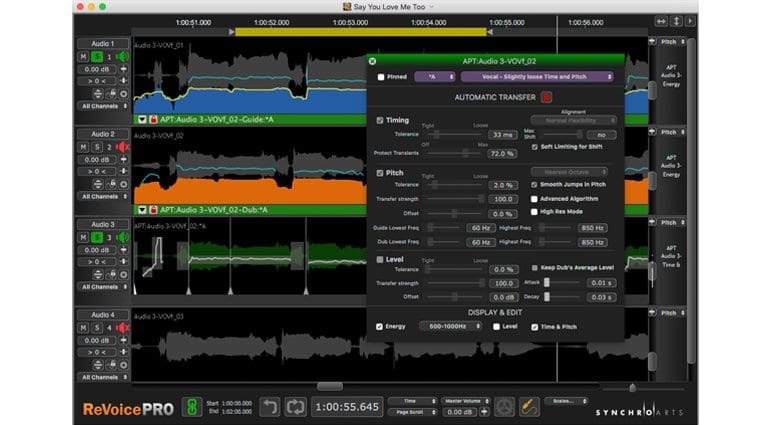Click the Protect Transients 72.0 % field
This screenshot has height=425, width=770.
pyautogui.click(x=502, y=154)
